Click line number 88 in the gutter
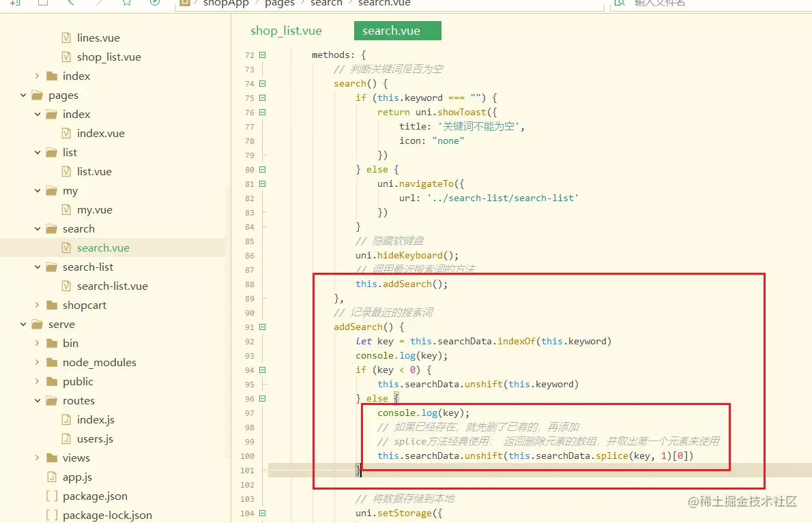The height and width of the screenshot is (523, 812). tap(250, 284)
